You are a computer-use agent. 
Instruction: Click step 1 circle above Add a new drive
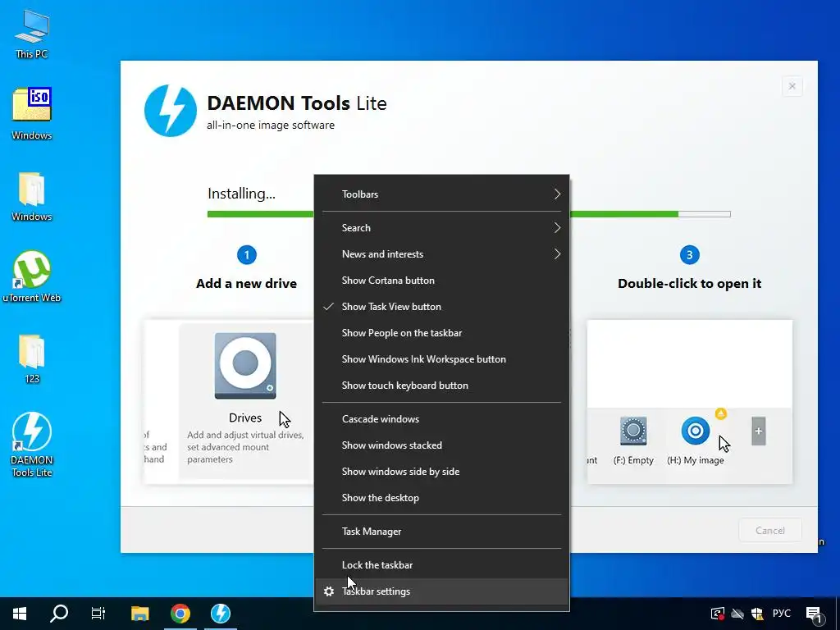pos(246,255)
